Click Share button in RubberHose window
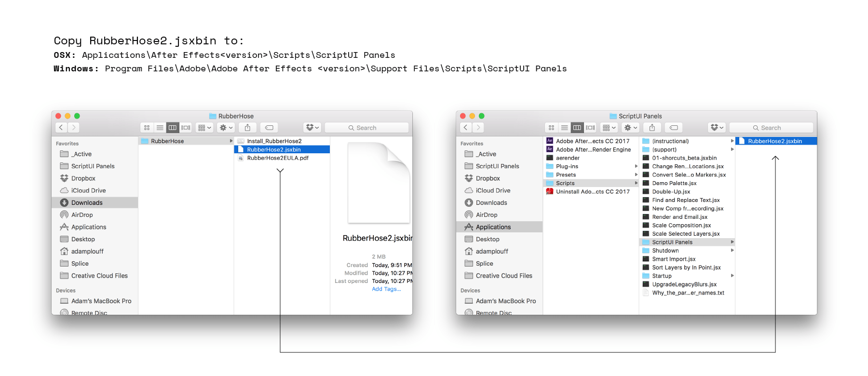 (x=247, y=128)
